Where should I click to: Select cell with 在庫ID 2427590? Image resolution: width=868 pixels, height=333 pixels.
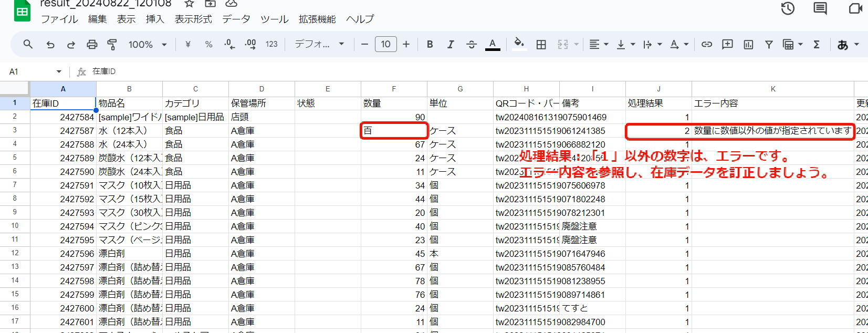point(63,172)
